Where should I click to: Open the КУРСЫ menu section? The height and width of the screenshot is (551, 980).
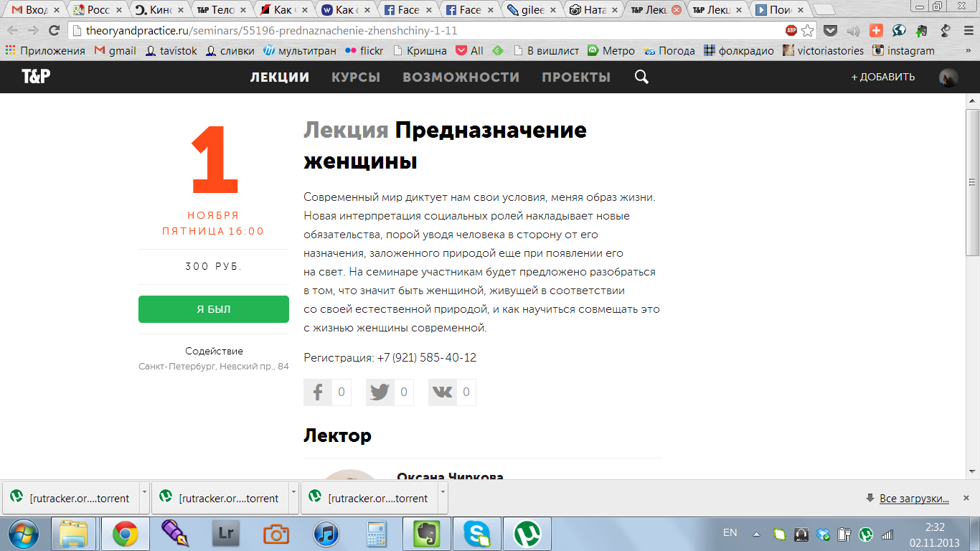click(x=356, y=77)
